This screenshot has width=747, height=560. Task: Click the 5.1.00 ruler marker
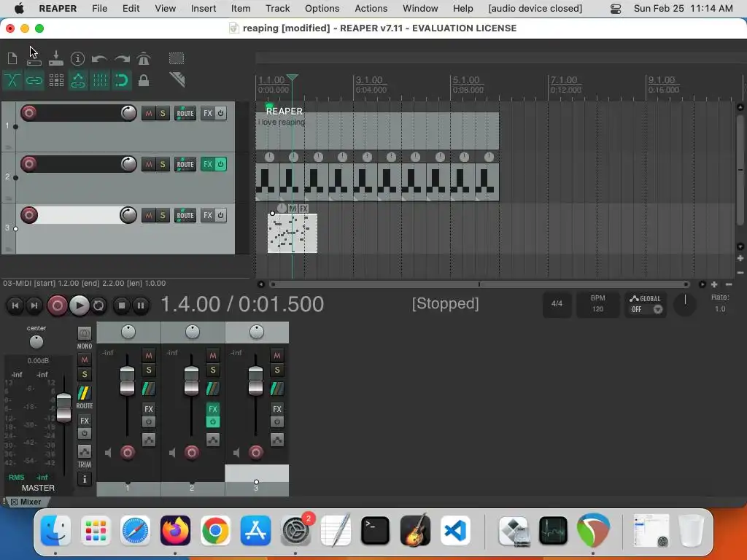466,80
